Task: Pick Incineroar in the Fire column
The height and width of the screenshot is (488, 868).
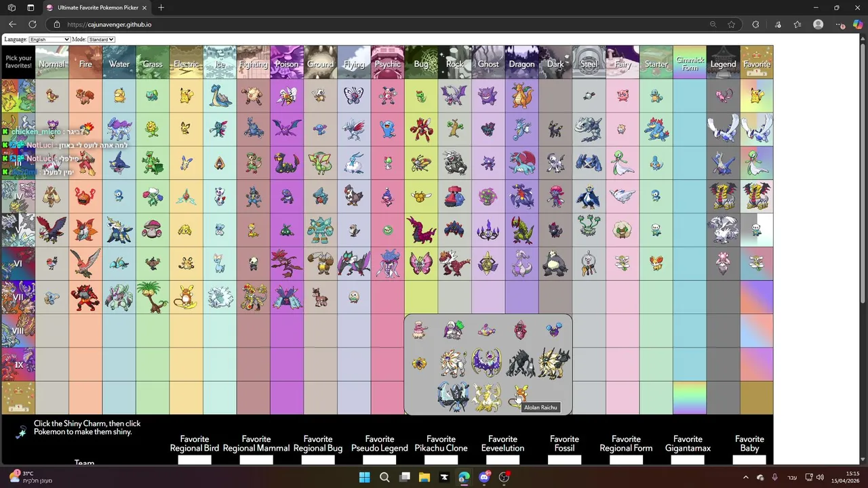Action: (x=85, y=297)
